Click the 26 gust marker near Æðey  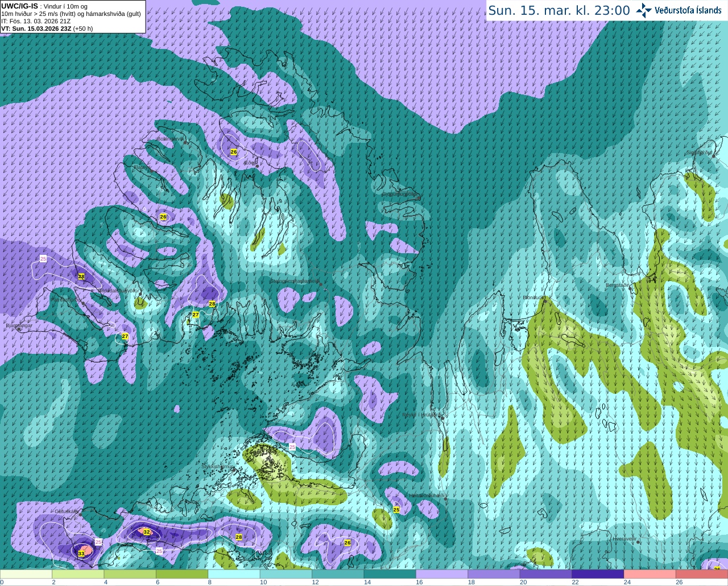coord(234,152)
